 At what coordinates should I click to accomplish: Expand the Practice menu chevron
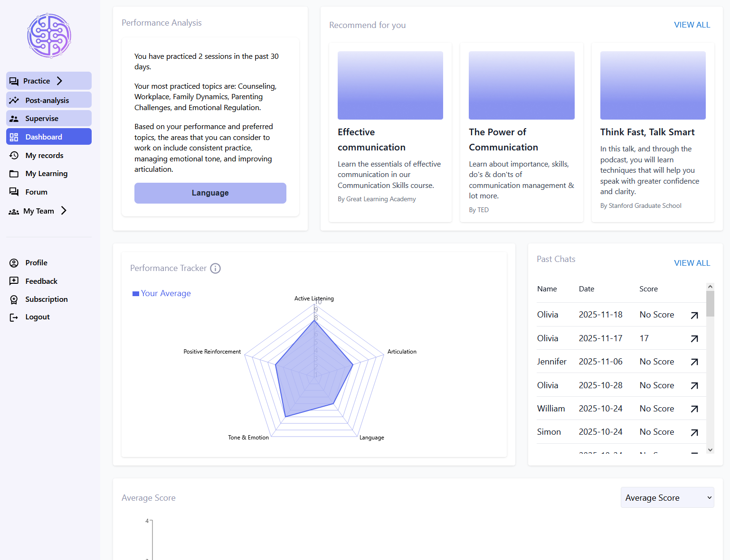[x=60, y=81]
